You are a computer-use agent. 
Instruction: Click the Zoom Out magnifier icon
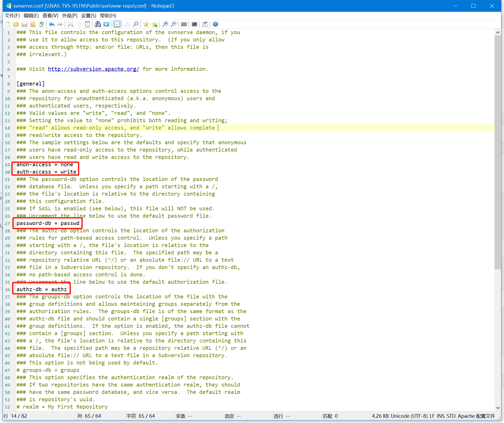coord(174,24)
